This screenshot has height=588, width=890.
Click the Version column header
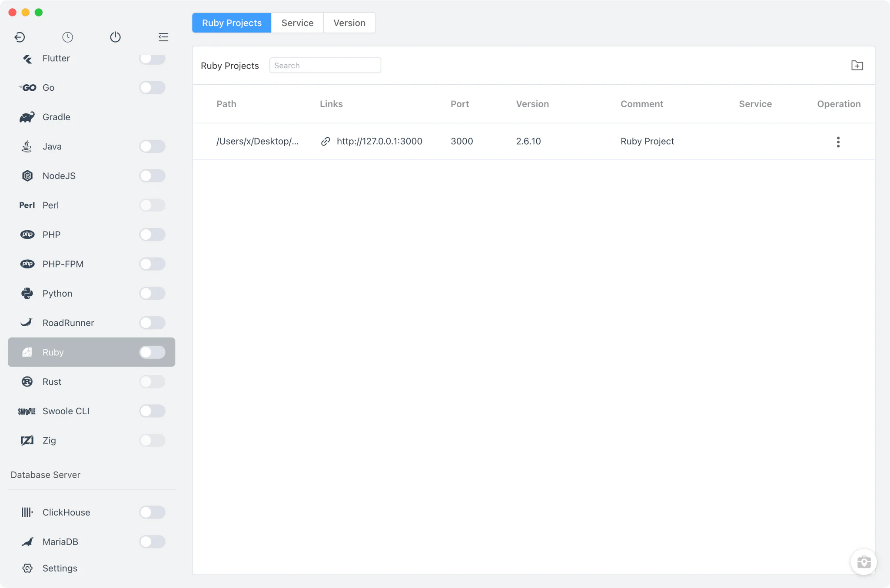[x=532, y=104]
